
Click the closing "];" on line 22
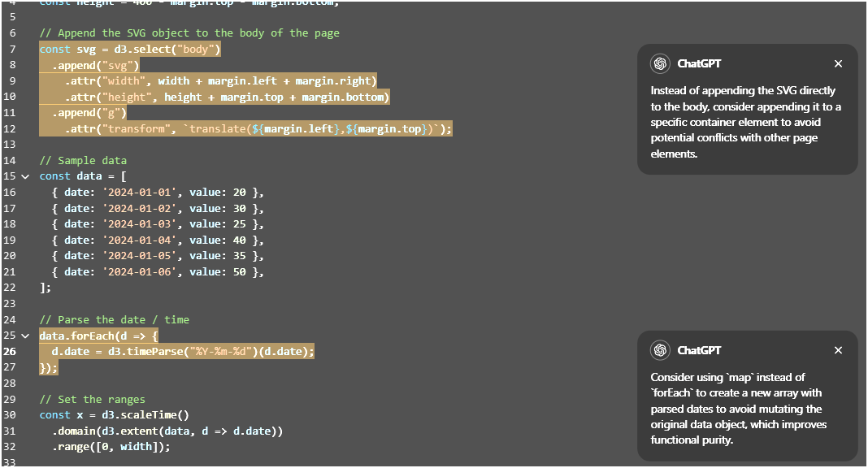46,288
